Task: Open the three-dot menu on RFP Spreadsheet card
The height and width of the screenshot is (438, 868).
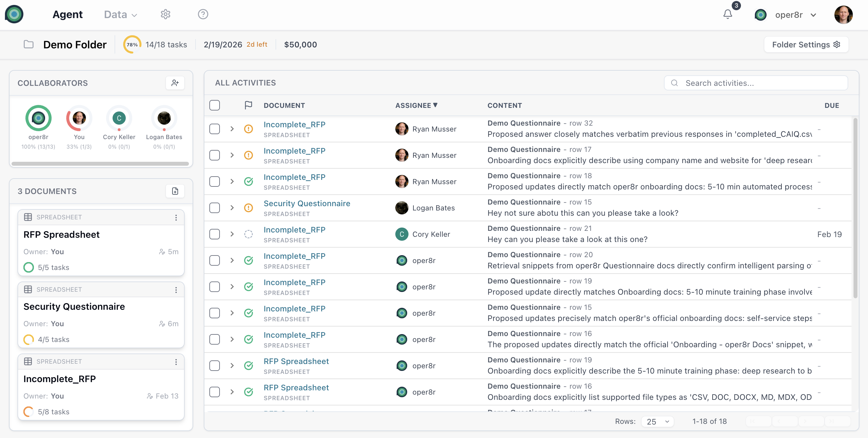Action: [176, 217]
